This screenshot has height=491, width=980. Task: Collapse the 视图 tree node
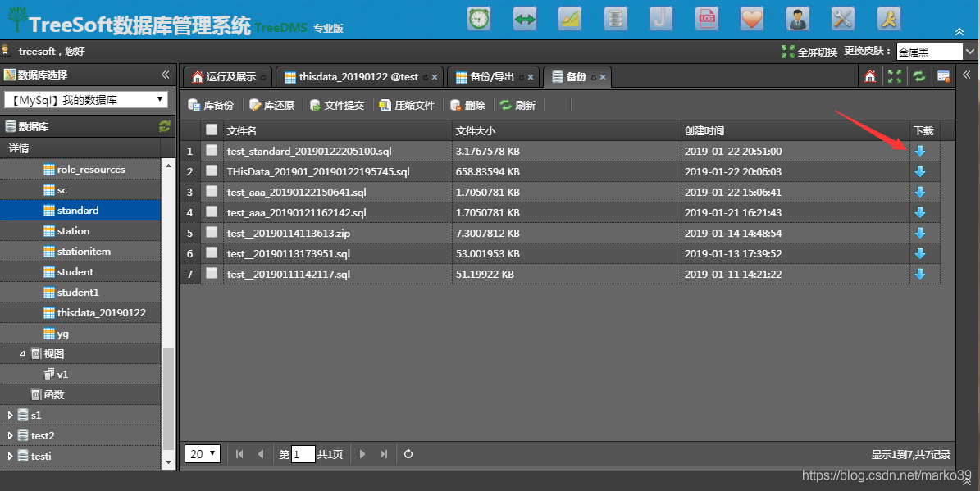pos(22,353)
